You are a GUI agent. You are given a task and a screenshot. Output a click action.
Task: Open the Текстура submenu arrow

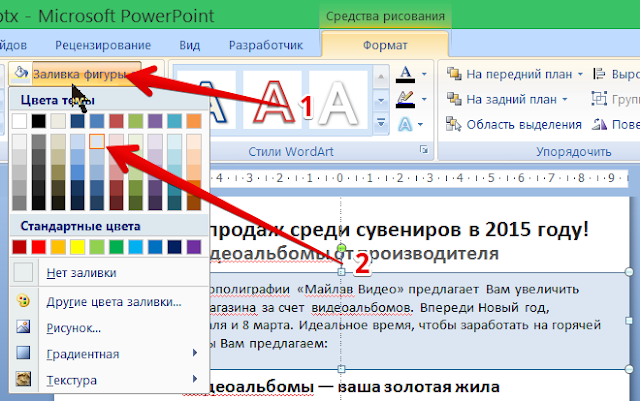point(195,379)
